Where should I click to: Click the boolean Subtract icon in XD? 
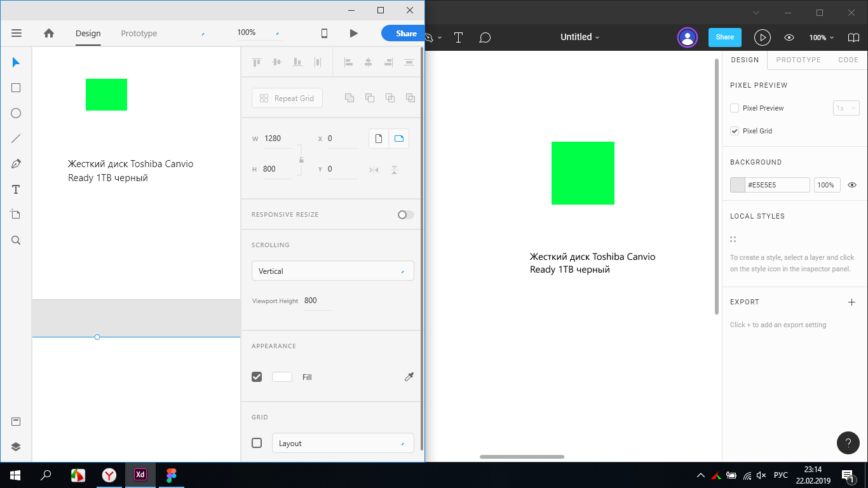coord(370,98)
